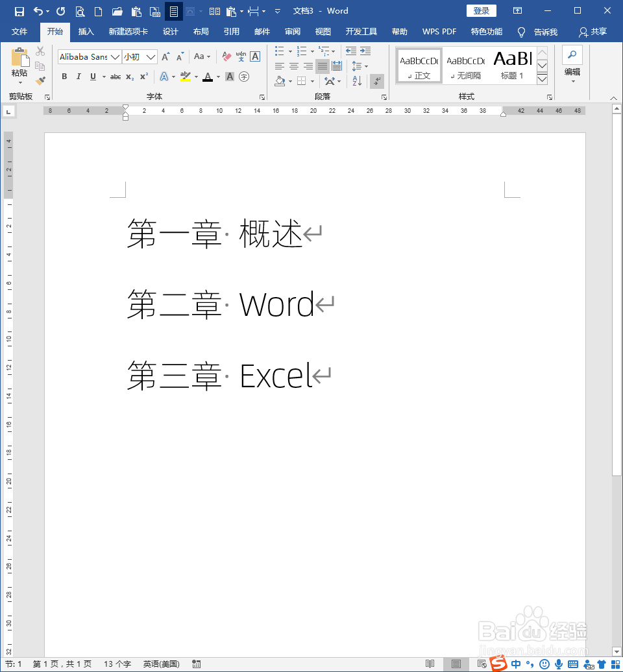This screenshot has width=623, height=672.
Task: Decrease font size with the smaller A
Action: (x=180, y=56)
